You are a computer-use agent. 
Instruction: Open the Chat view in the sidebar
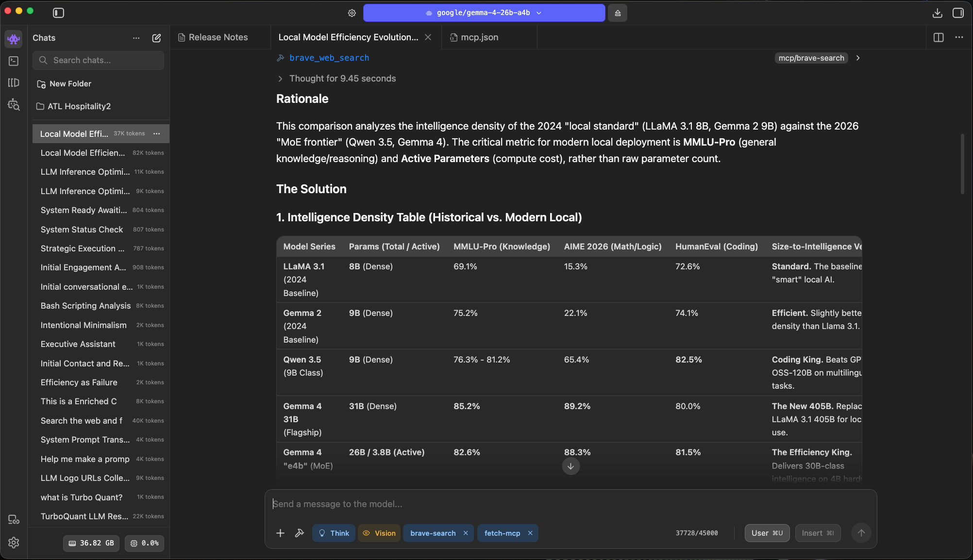[x=13, y=39]
